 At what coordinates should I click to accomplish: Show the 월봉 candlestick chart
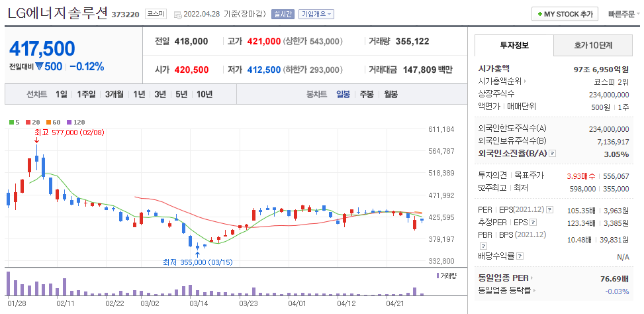point(391,94)
